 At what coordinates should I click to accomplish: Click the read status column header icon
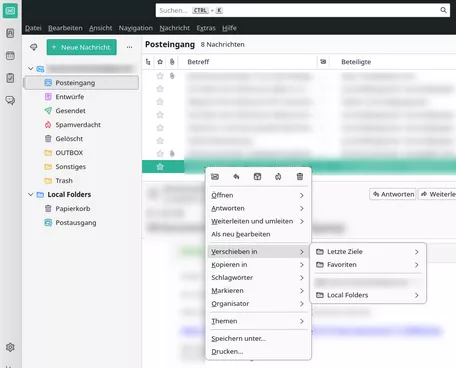(323, 62)
